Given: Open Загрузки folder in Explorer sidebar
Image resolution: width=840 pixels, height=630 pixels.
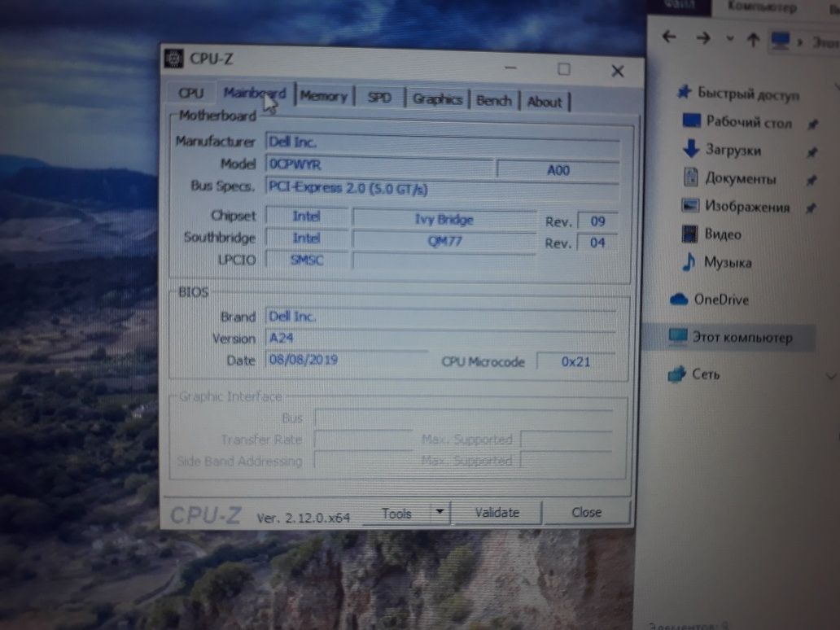Looking at the screenshot, I should (733, 150).
